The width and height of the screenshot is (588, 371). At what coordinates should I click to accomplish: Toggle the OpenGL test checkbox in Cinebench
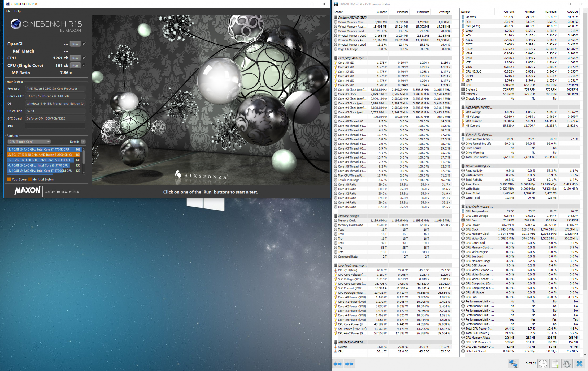(x=84, y=44)
